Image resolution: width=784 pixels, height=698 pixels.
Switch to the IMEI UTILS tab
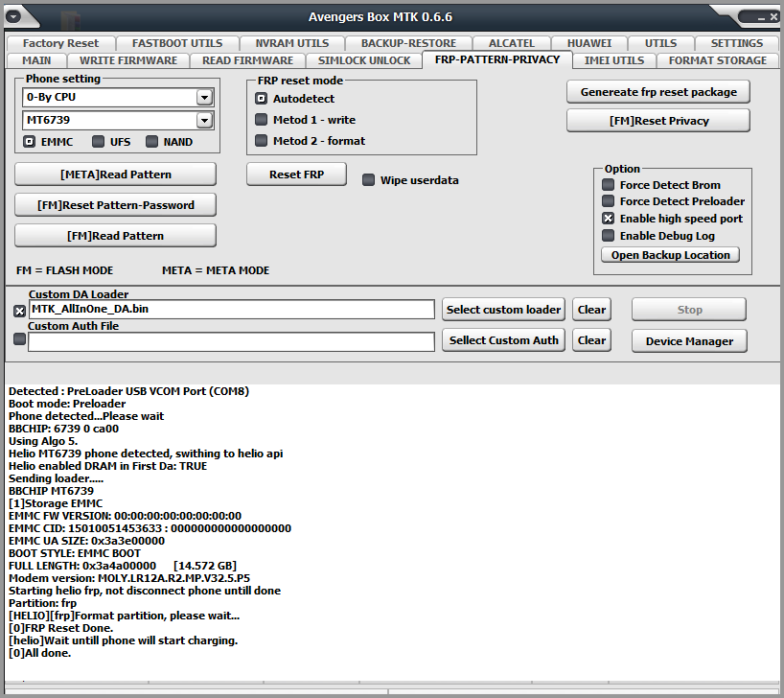(x=614, y=60)
